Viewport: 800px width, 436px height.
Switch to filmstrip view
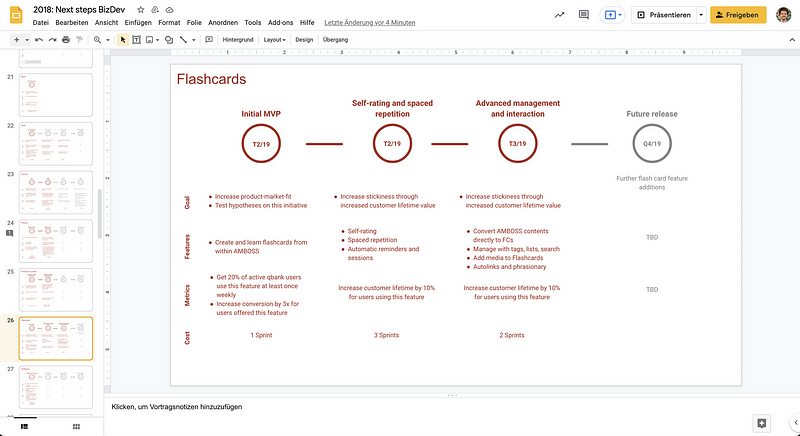click(x=24, y=426)
